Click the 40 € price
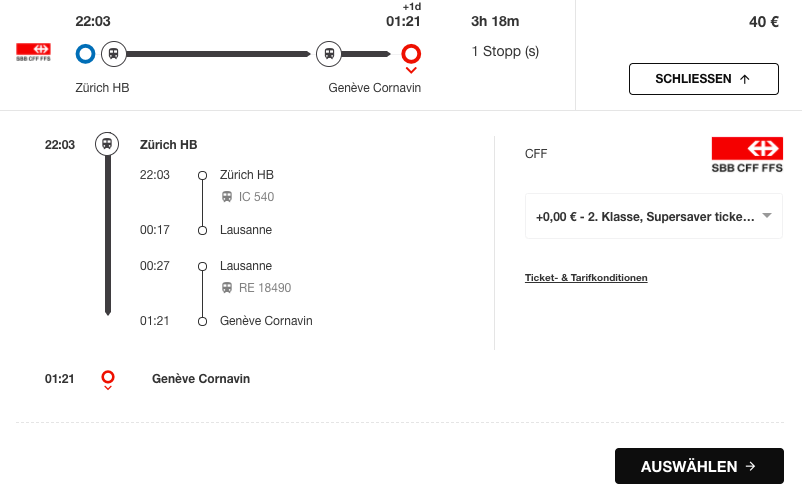The image size is (802, 495). [x=764, y=22]
